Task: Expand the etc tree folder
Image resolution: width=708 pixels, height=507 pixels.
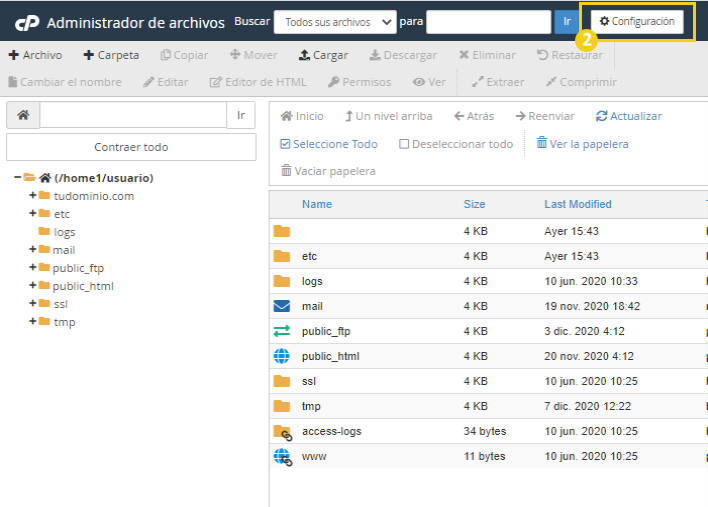Action: coord(33,213)
